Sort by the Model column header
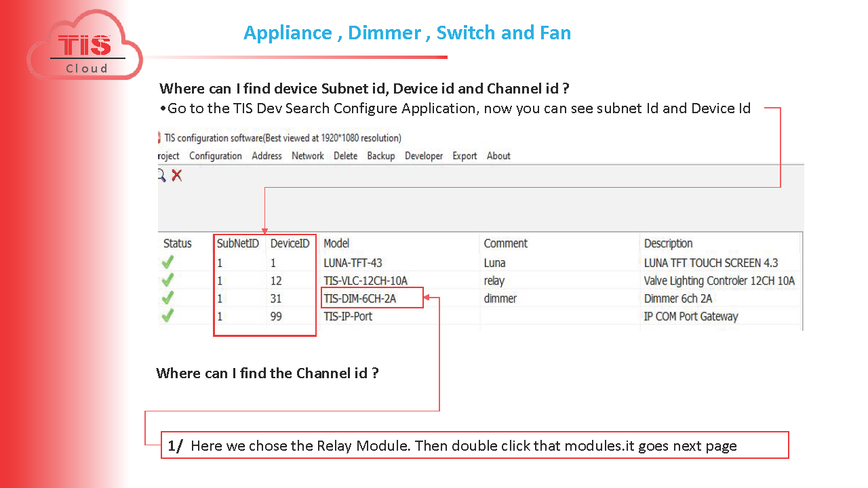This screenshot has width=868, height=488. pos(336,243)
